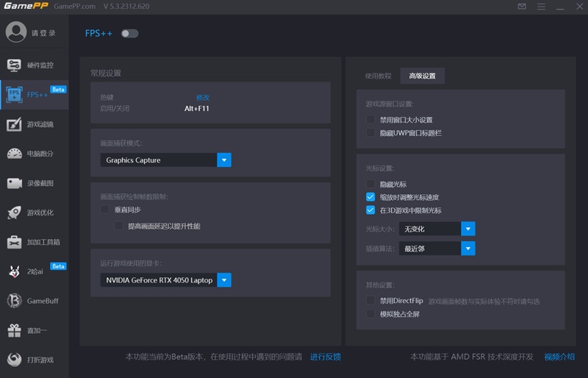
Task: Open the GameBuff sidebar icon
Action: [14, 301]
